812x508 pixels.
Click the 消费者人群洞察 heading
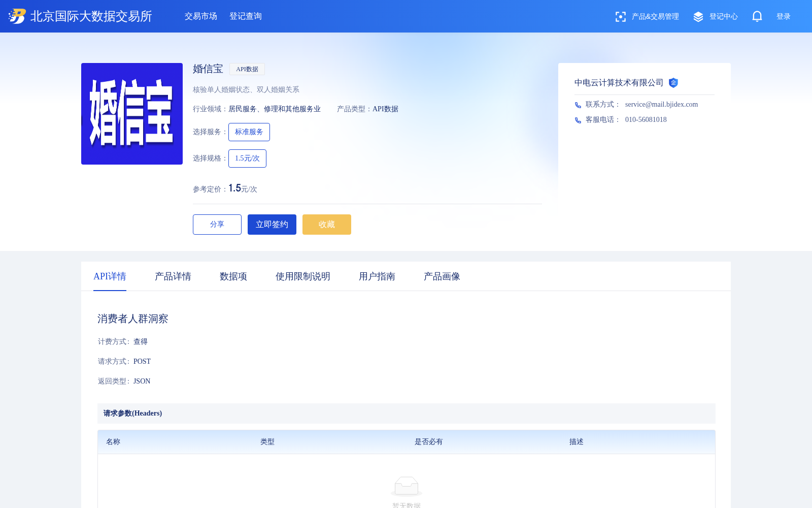133,319
